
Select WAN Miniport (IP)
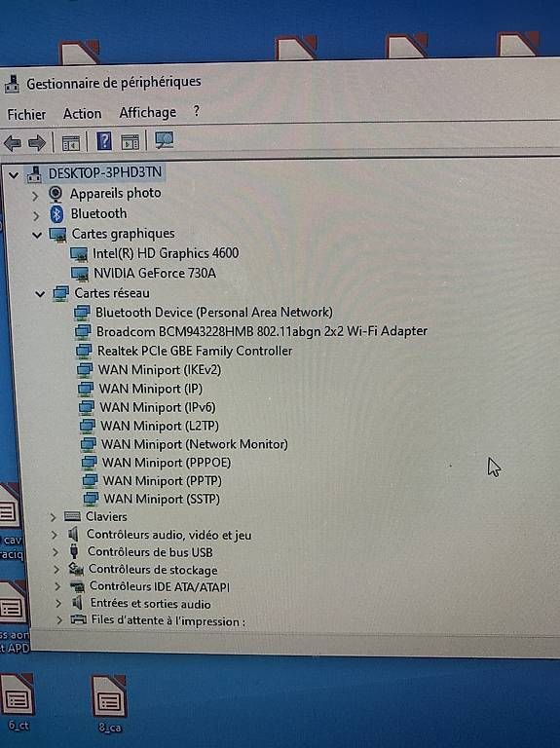point(151,389)
